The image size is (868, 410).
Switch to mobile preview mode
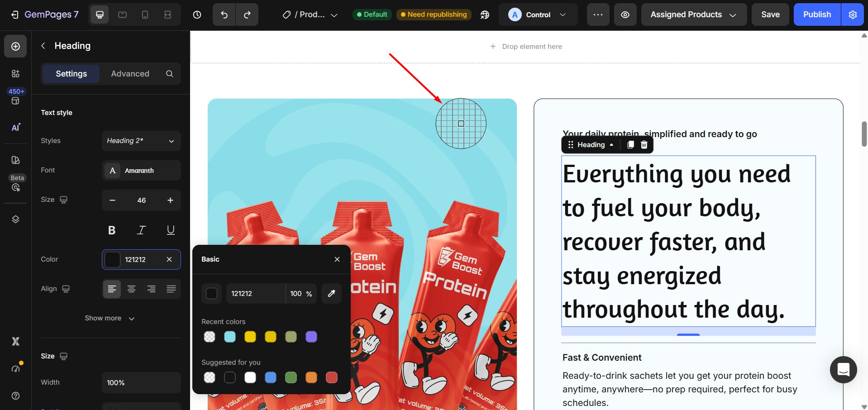coord(145,14)
